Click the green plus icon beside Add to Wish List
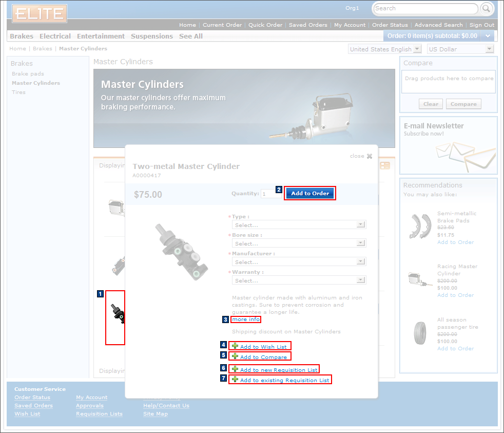Image resolution: width=504 pixels, height=433 pixels. 235,346
